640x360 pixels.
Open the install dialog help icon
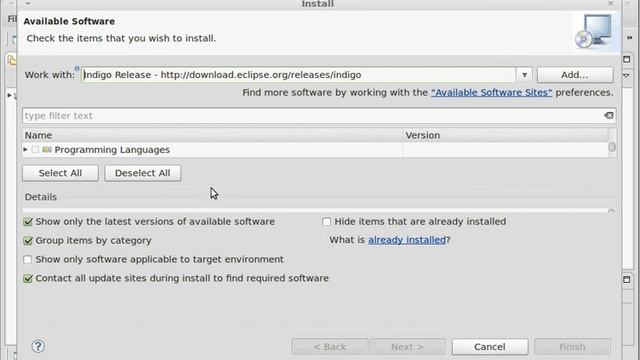coord(38,346)
